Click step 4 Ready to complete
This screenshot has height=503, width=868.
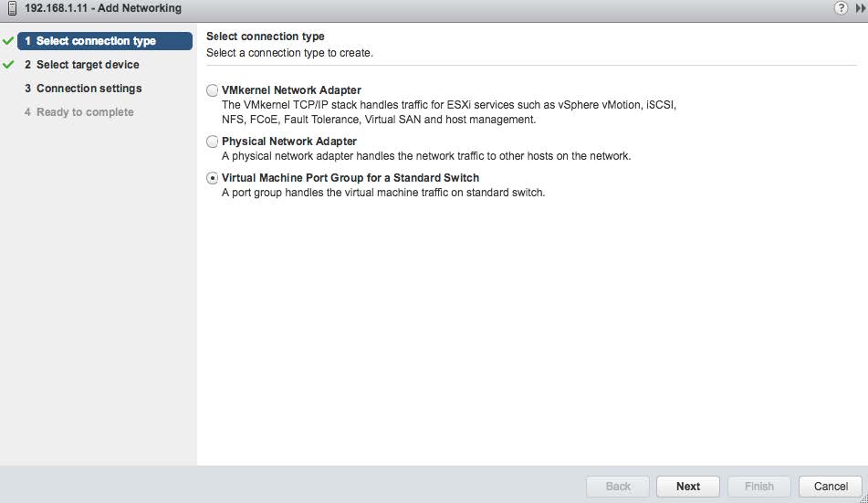(85, 112)
